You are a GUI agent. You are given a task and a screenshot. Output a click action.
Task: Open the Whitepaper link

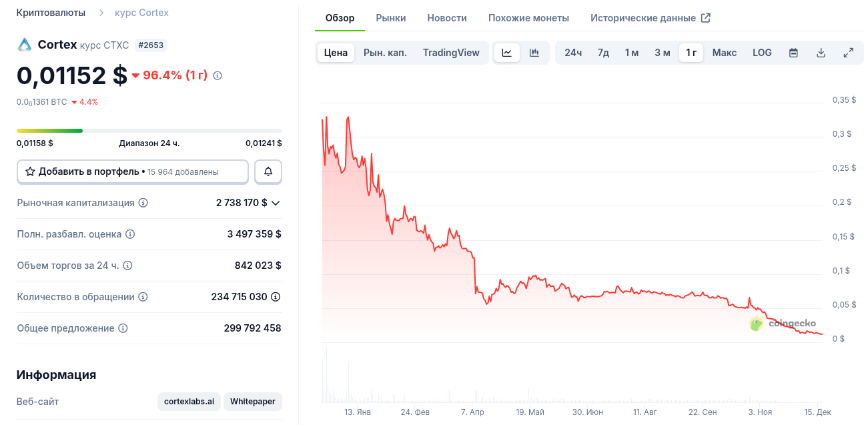[252, 401]
